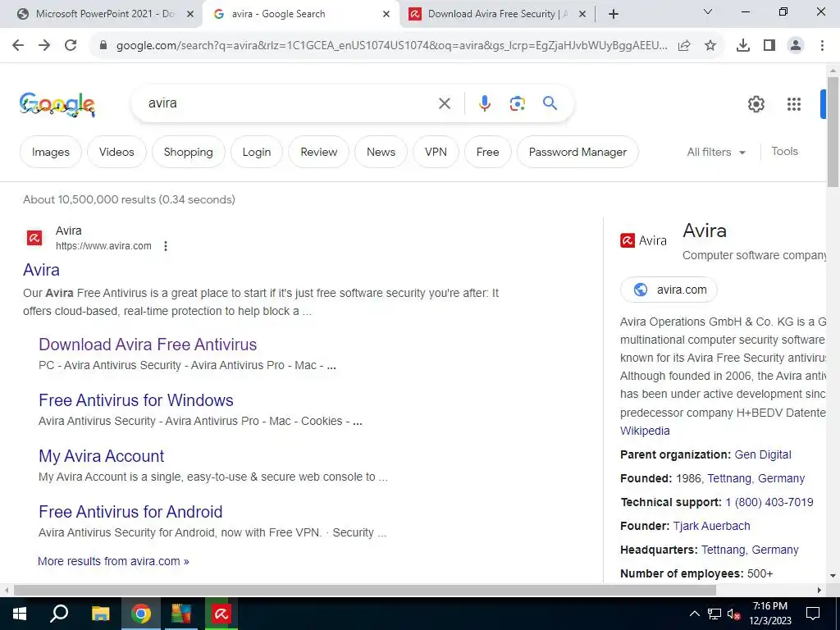Open Tjark Auerbach founder link
This screenshot has height=630, width=840.
point(711,526)
